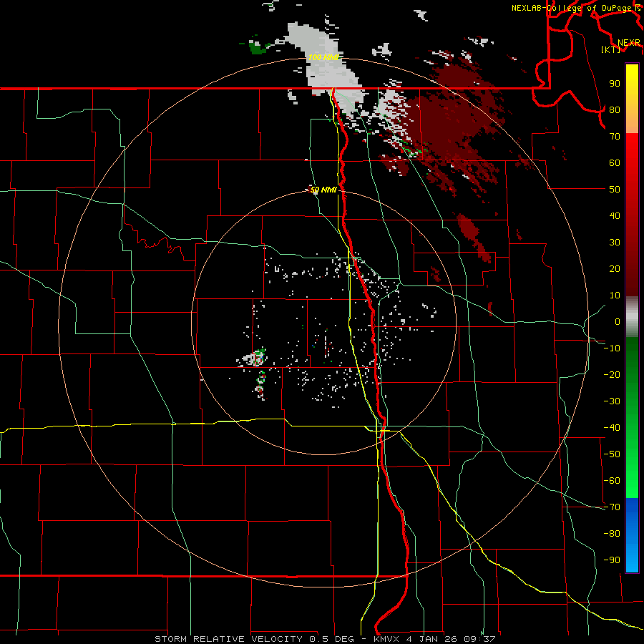Image resolution: width=644 pixels, height=644 pixels.
Task: Click the positive 20 value on velocity scale
Action: click(615, 269)
